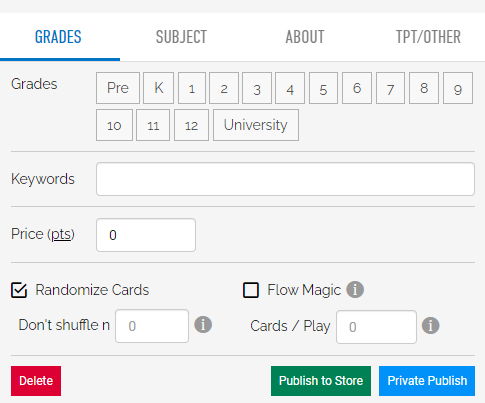The width and height of the screenshot is (485, 403).
Task: Select grade 2
Action: (224, 88)
